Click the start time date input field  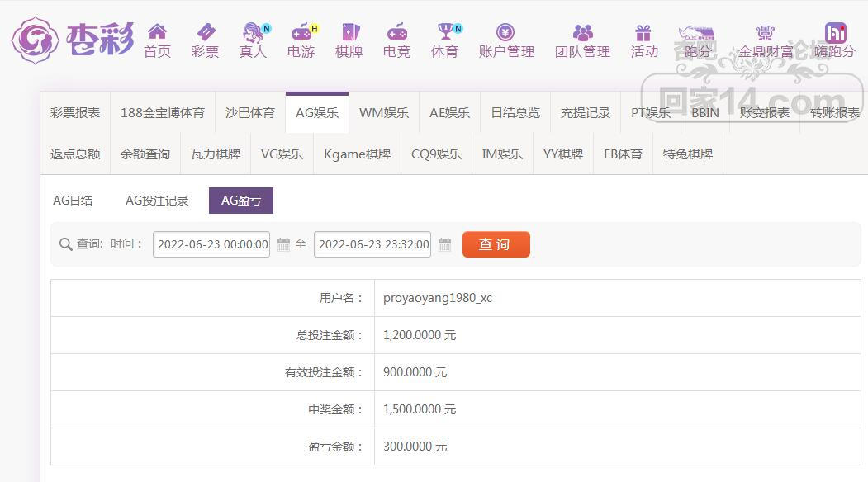point(211,244)
